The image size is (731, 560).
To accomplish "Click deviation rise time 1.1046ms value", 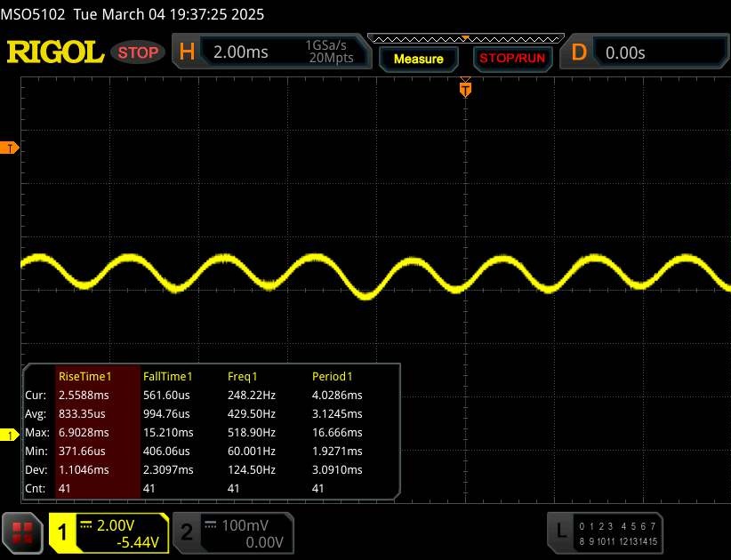I will [84, 469].
